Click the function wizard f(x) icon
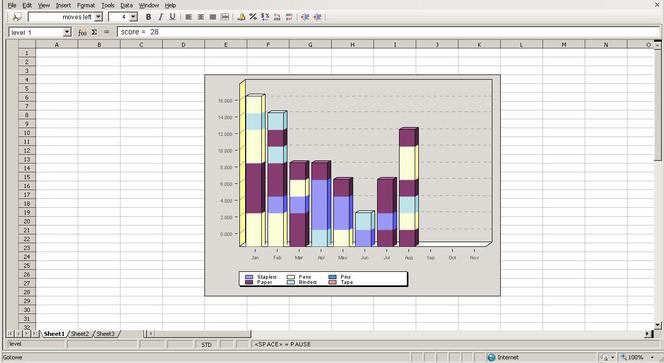Viewport: 664px width, 363px height. click(x=83, y=32)
